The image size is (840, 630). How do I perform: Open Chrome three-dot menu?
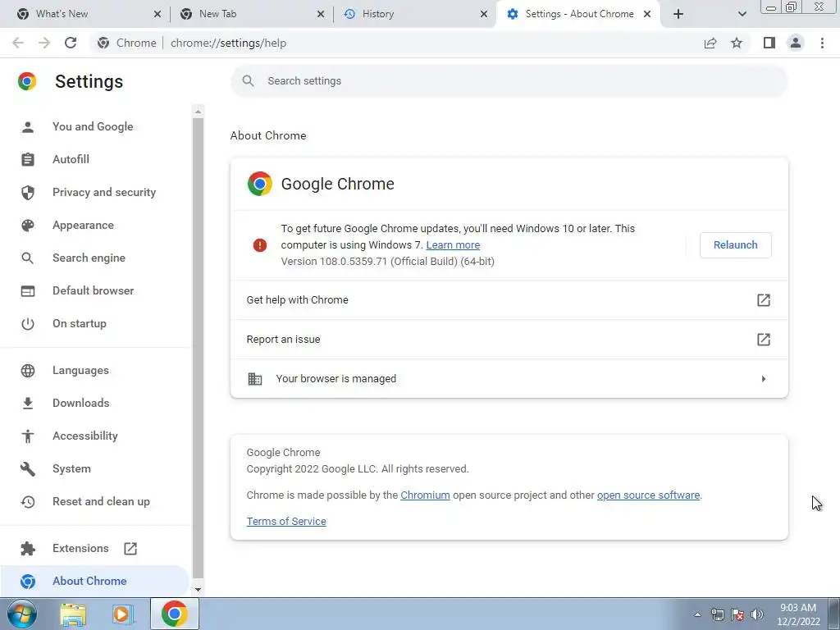[822, 43]
